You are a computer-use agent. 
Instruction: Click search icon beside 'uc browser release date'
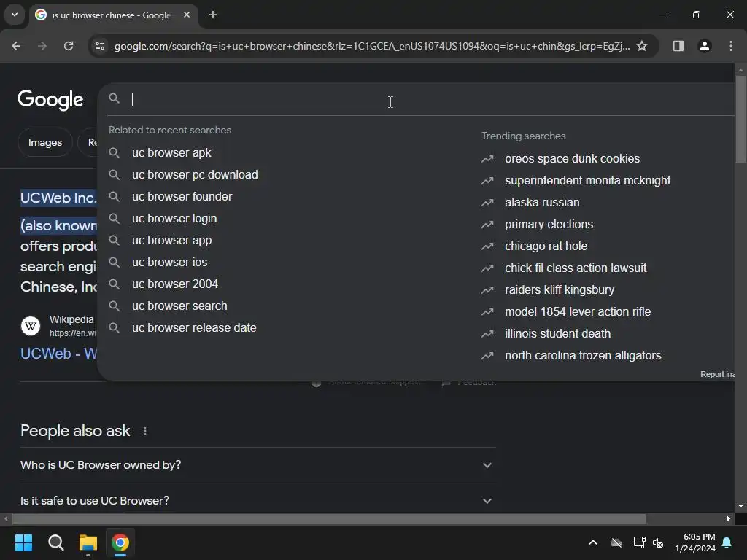(114, 328)
